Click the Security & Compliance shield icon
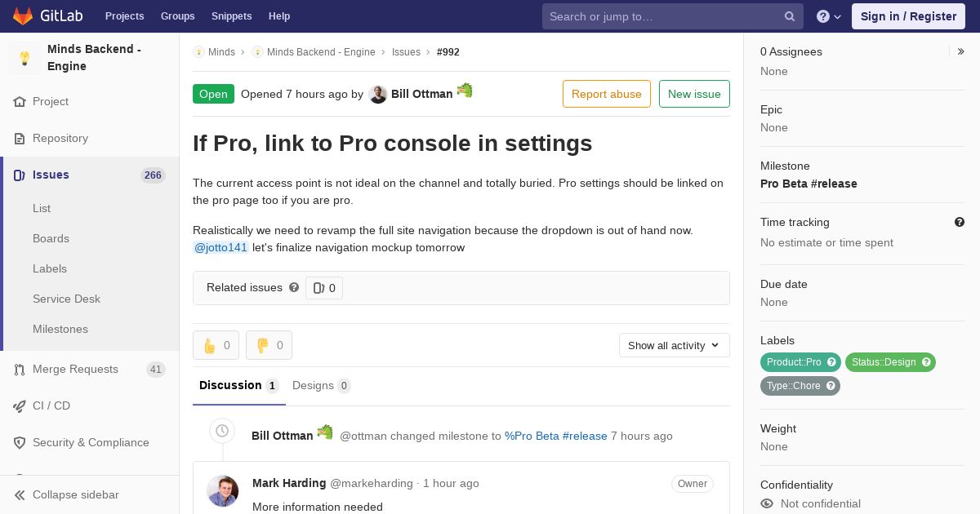This screenshot has height=514, width=980. (x=20, y=443)
